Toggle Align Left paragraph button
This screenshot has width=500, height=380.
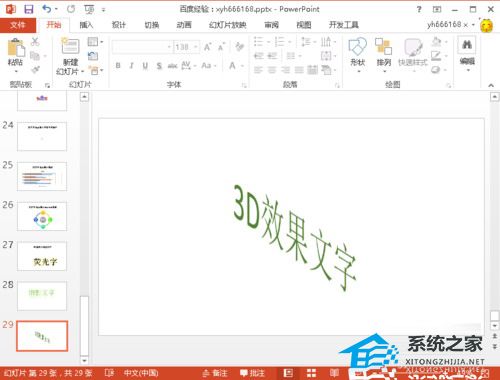click(x=258, y=70)
